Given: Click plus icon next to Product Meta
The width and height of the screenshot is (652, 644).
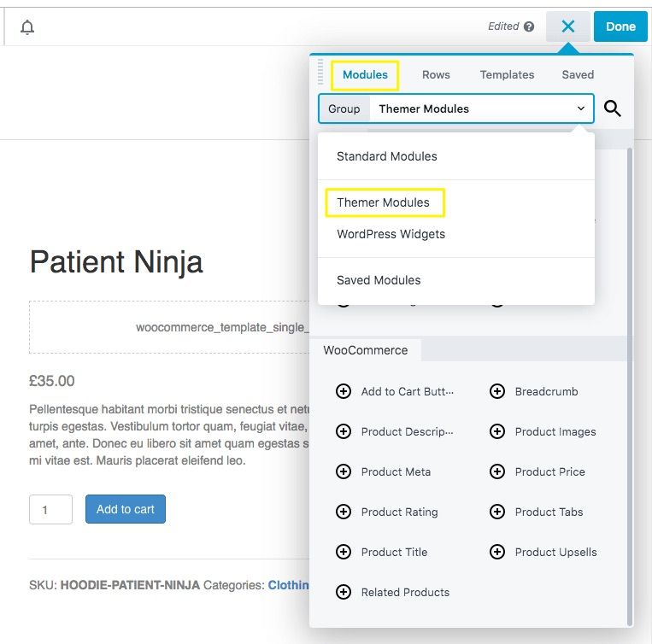Looking at the screenshot, I should [x=343, y=471].
